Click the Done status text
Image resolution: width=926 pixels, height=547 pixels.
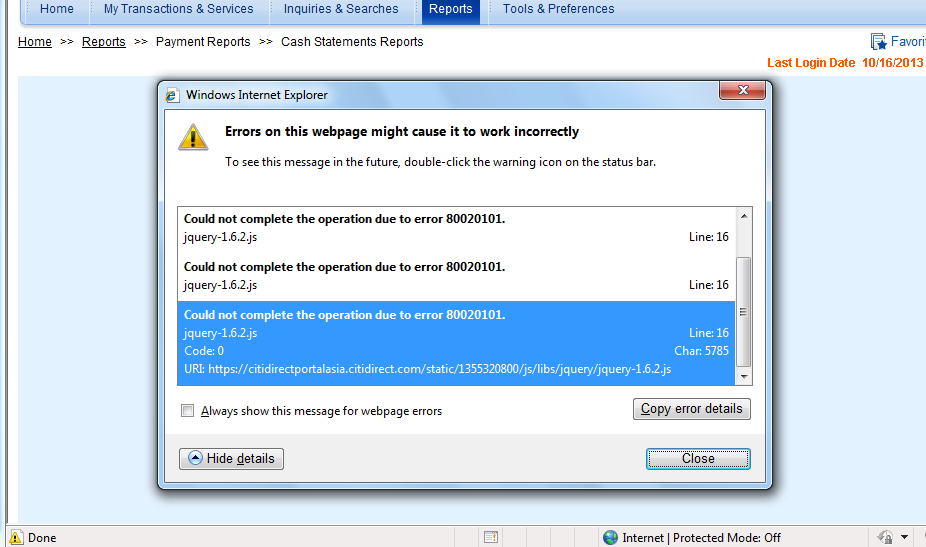coord(42,538)
